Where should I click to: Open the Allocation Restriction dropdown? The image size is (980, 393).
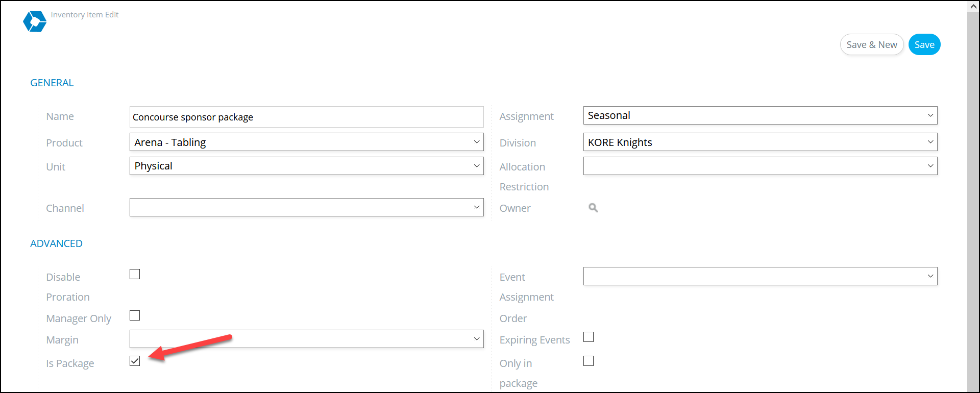(x=761, y=166)
